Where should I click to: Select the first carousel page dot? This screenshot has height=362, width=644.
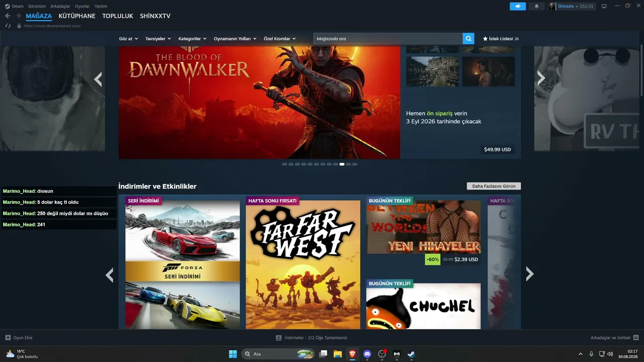point(285,164)
